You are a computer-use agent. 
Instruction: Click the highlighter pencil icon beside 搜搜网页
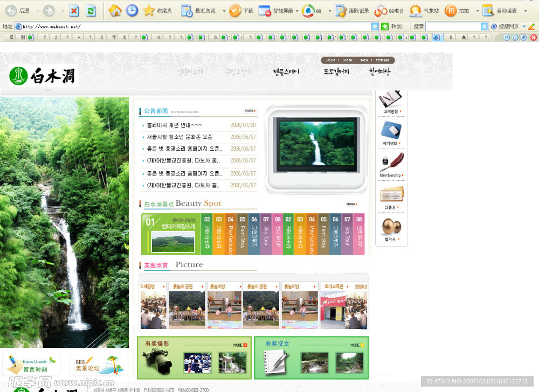pos(531,26)
